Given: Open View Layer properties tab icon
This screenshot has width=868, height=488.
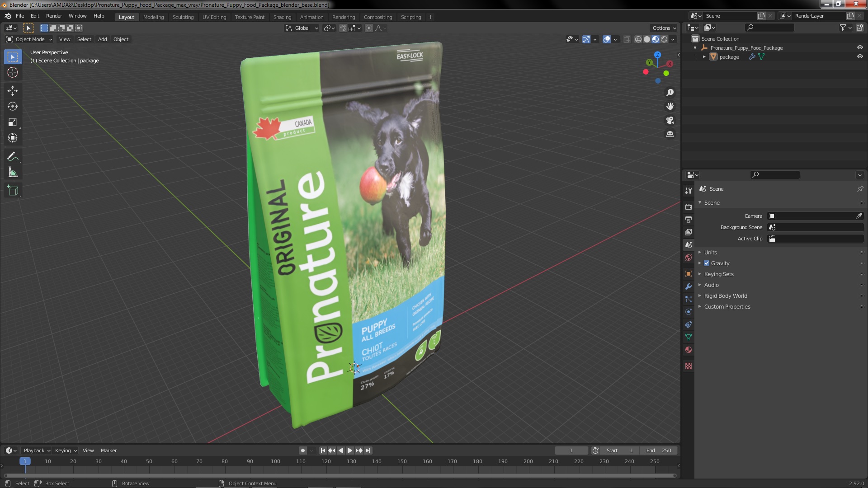Looking at the screenshot, I should [689, 232].
